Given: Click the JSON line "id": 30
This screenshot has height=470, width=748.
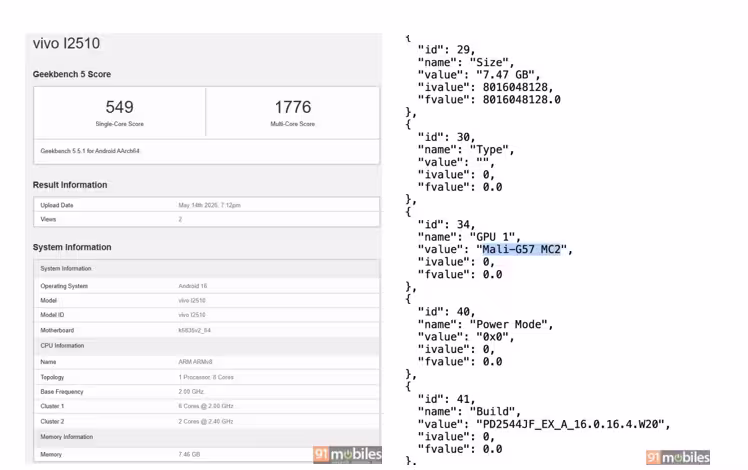Looking at the screenshot, I should pyautogui.click(x=447, y=137).
